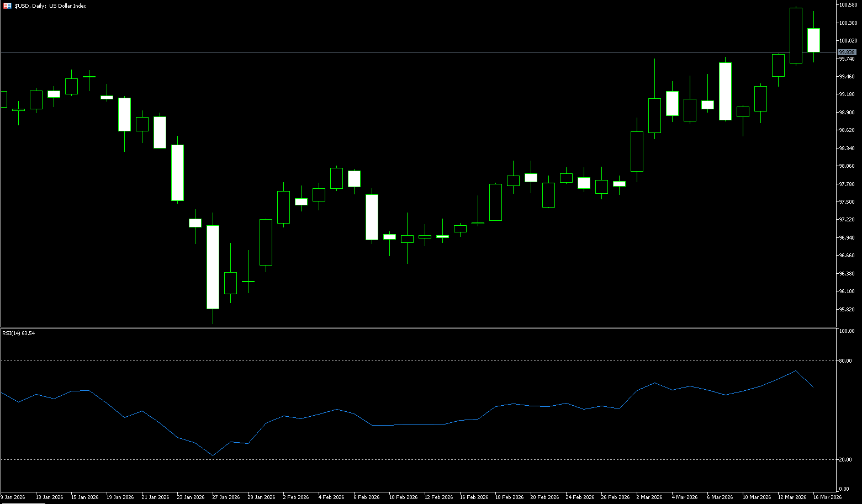Select the tall bullish candle of 13 Mar 2026
Image resolution: width=862 pixels, height=504 pixels.
tap(796, 36)
